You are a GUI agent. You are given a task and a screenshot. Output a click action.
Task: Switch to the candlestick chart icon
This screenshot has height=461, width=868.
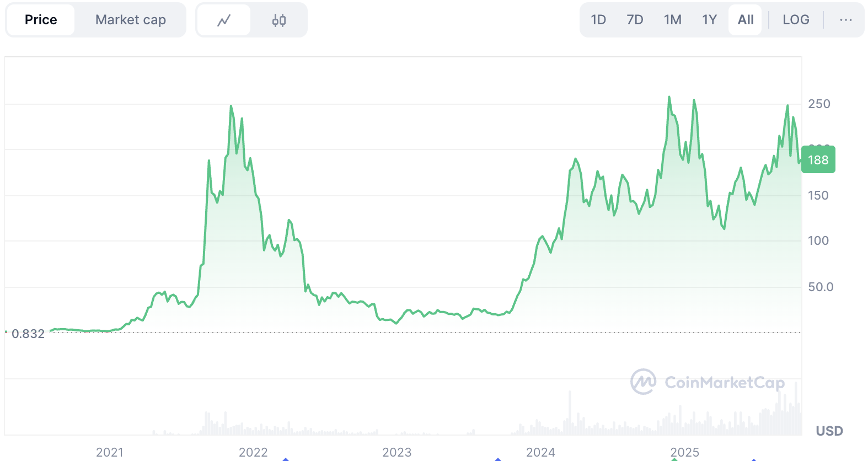click(x=279, y=20)
